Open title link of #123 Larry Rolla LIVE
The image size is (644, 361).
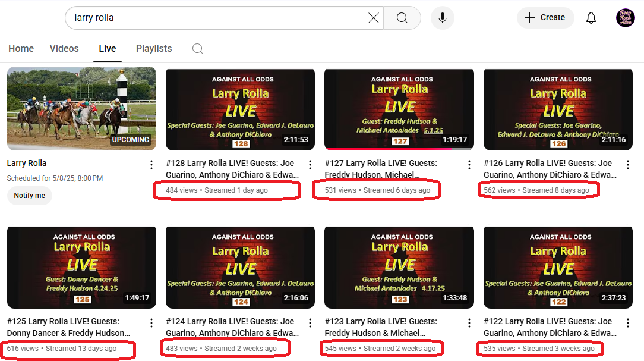(381, 327)
